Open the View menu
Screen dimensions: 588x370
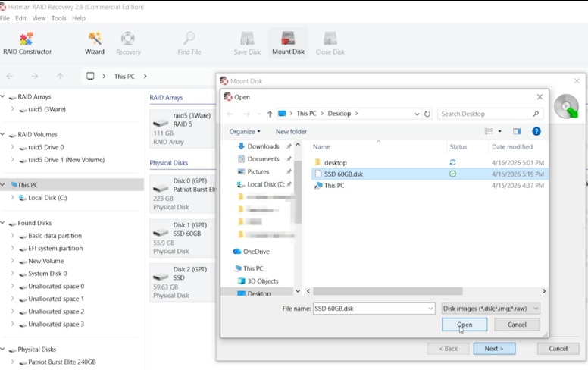pyautogui.click(x=39, y=18)
